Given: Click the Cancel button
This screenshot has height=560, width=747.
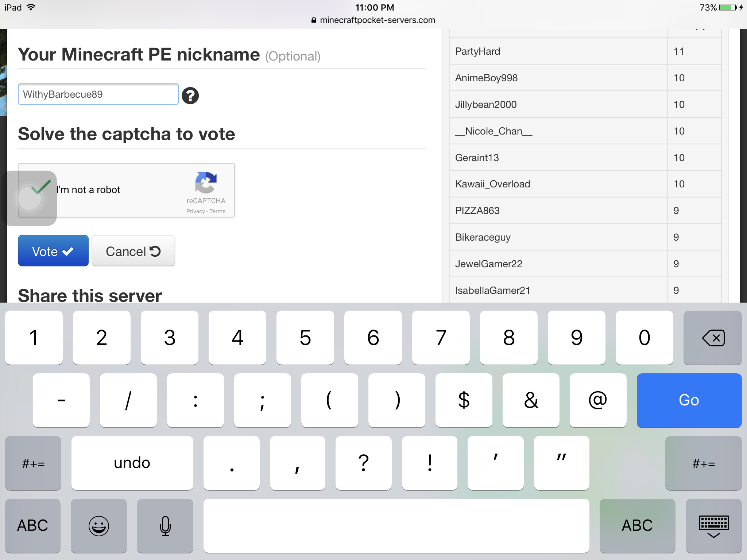Looking at the screenshot, I should point(133,251).
